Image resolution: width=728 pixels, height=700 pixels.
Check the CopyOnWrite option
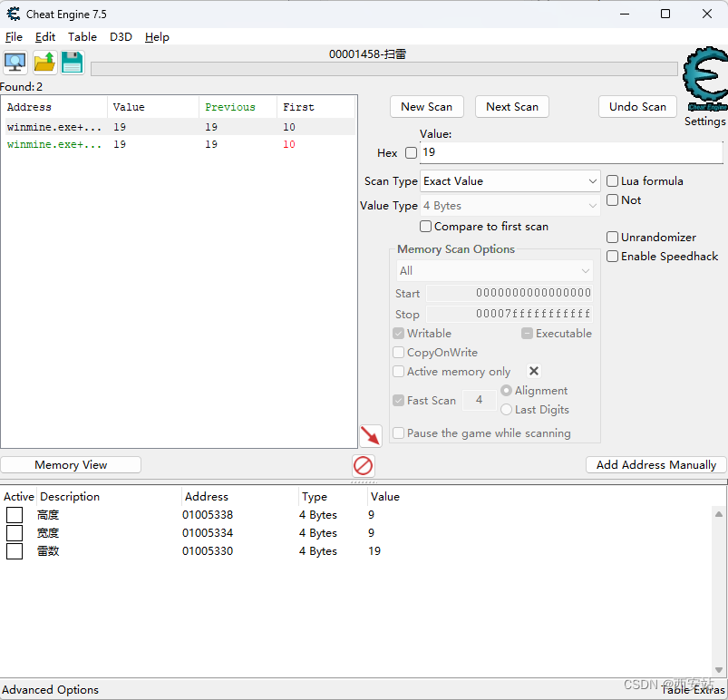tap(398, 353)
